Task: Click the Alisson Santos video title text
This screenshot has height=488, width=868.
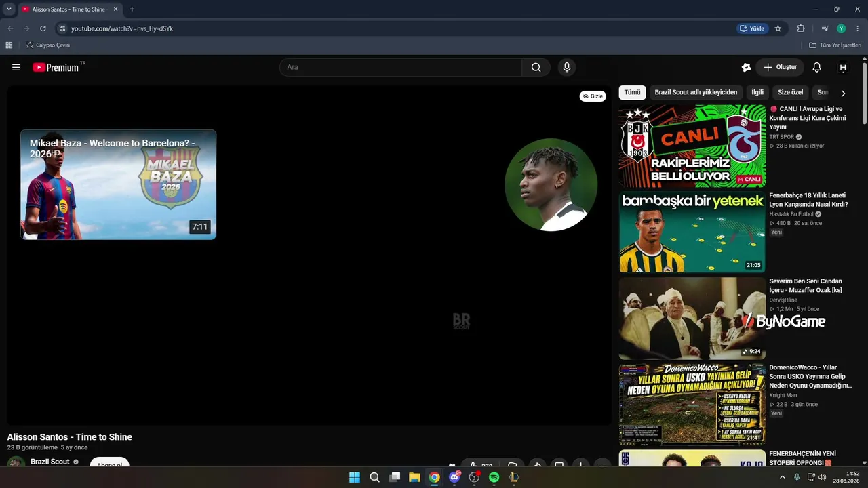Action: pos(70,437)
